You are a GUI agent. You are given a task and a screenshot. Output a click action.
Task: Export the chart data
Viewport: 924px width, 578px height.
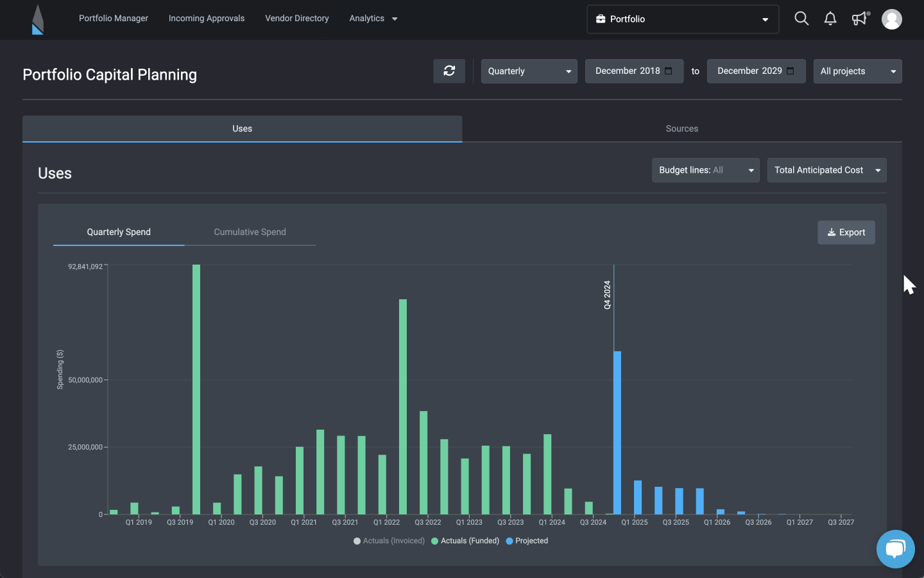[846, 232]
